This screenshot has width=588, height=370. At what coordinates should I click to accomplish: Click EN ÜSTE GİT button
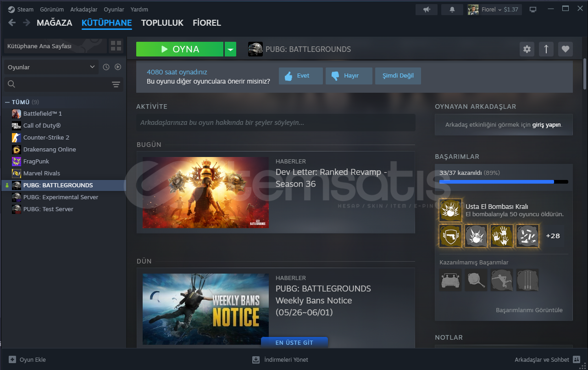pos(294,342)
